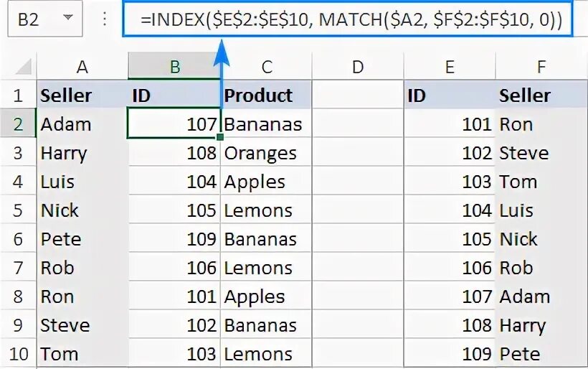Select the cell with ID 101 in column E
The width and height of the screenshot is (588, 369).
coord(450,124)
